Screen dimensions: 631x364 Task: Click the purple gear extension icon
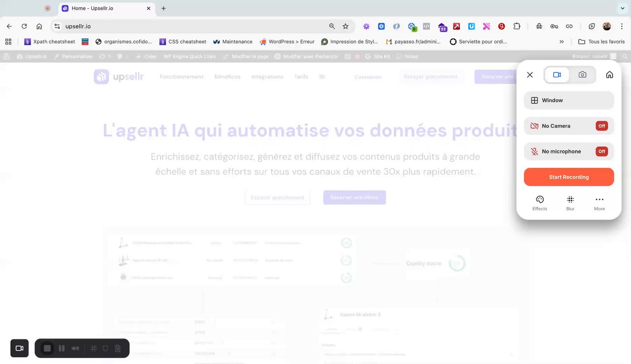point(366,26)
